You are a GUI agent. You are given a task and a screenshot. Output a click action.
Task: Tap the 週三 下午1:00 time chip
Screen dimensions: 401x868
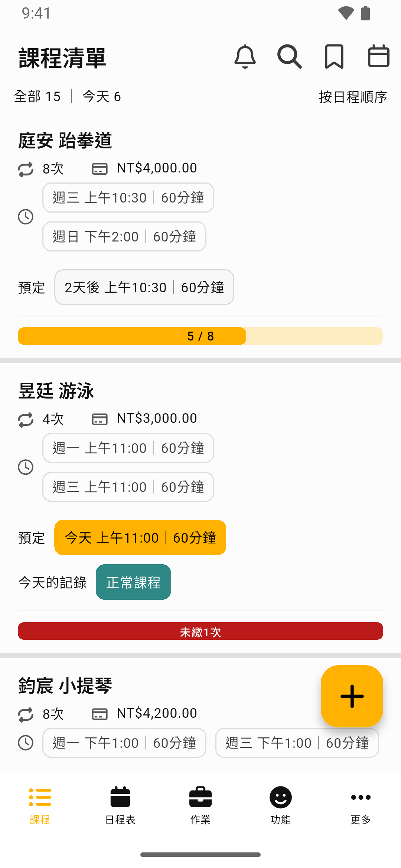pyautogui.click(x=297, y=743)
